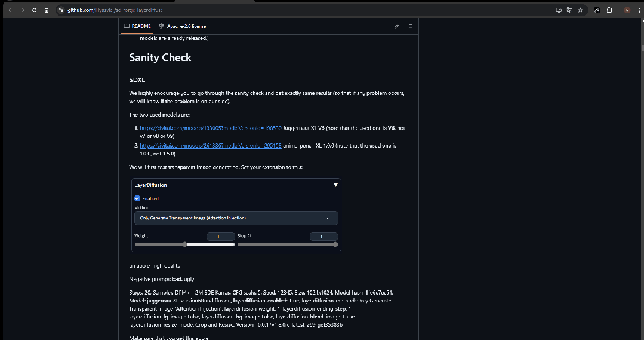Click 'We will first test transparent image' text
644x340 pixels.
click(215, 167)
